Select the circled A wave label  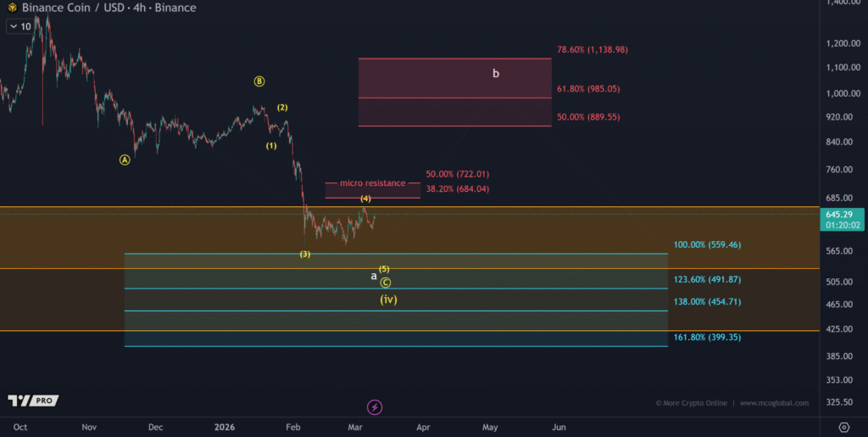point(125,159)
